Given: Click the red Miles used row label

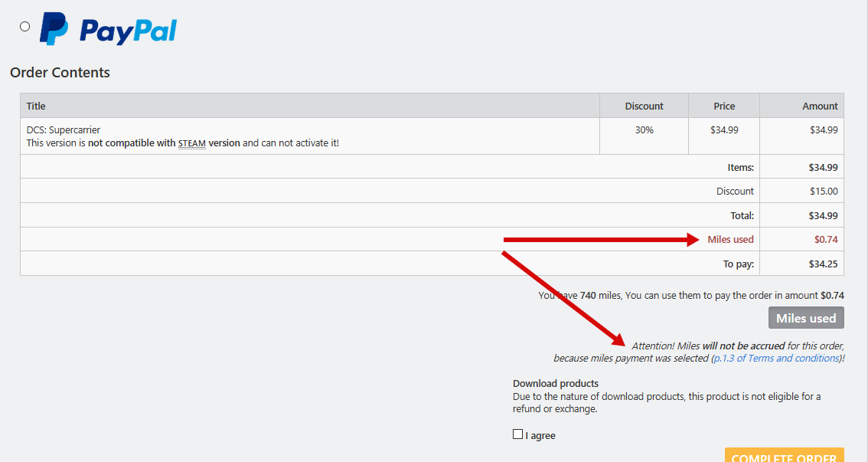Looking at the screenshot, I should point(730,240).
